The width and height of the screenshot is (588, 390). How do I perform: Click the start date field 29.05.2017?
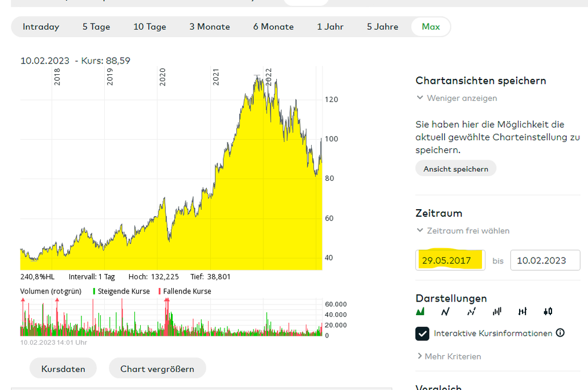[x=450, y=260]
